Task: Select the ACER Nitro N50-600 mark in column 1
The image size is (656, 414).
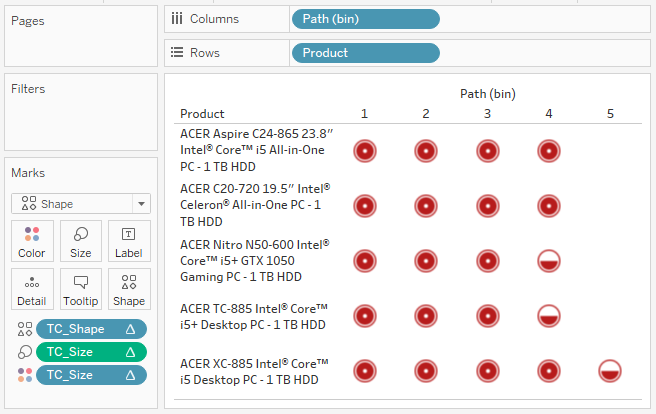Action: (365, 261)
